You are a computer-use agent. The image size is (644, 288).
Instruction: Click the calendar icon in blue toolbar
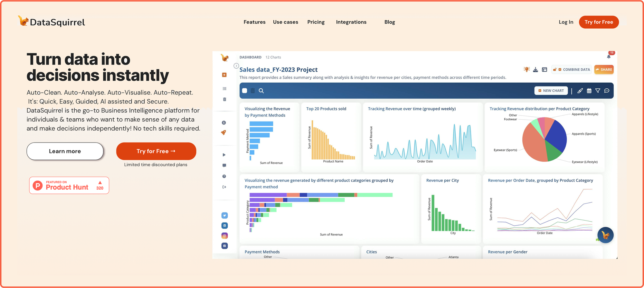click(589, 91)
